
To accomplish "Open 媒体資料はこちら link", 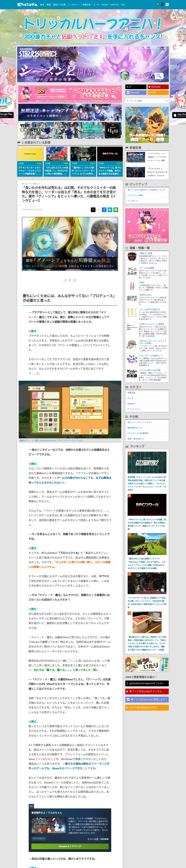I will coord(135,428).
